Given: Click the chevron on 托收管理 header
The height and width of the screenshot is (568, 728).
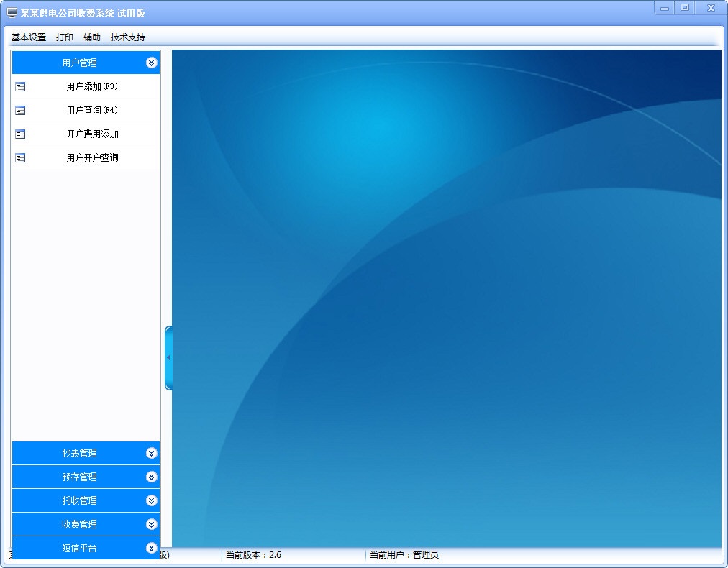Looking at the screenshot, I should [151, 500].
